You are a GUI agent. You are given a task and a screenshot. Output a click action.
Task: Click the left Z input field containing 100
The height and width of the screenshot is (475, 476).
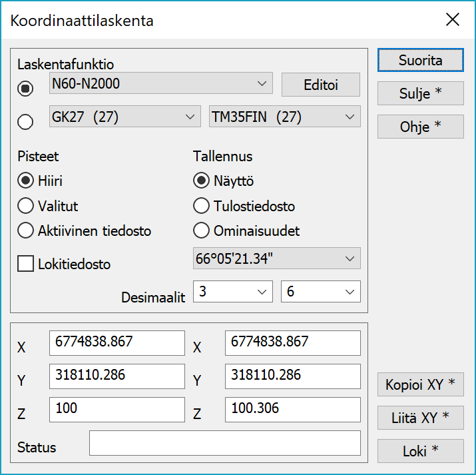click(x=117, y=409)
